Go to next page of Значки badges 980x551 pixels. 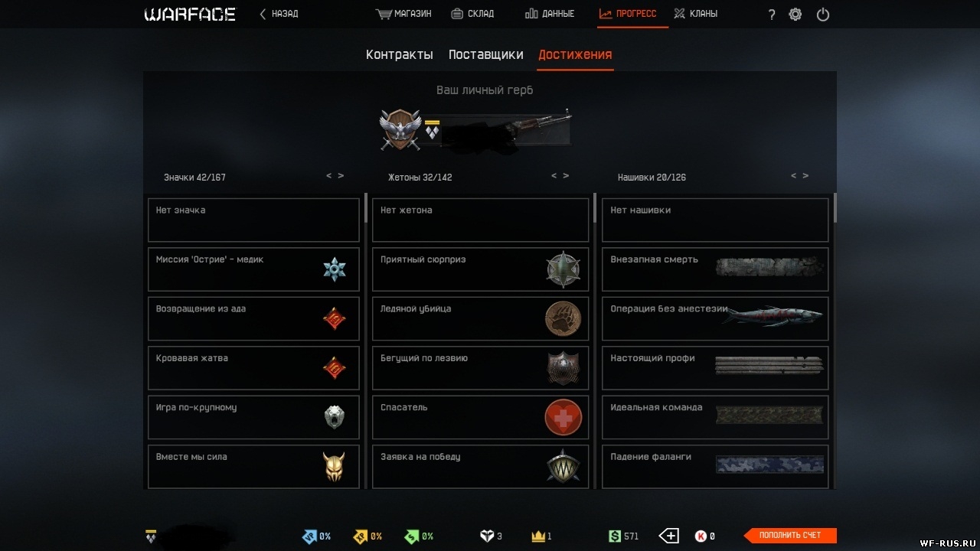pos(341,176)
